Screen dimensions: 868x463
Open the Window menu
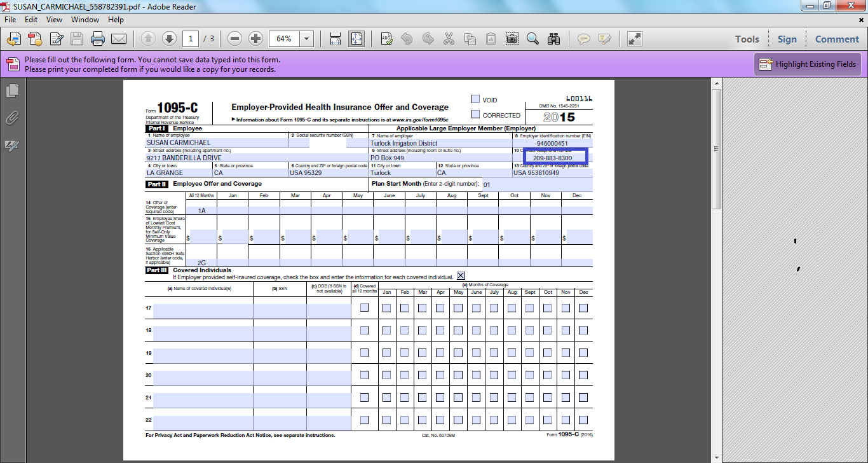coord(85,20)
